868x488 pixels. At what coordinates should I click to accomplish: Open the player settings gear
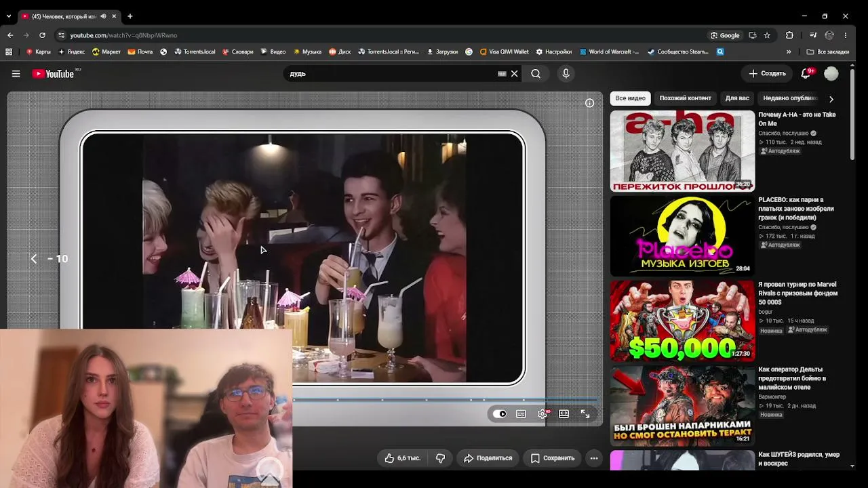542,414
